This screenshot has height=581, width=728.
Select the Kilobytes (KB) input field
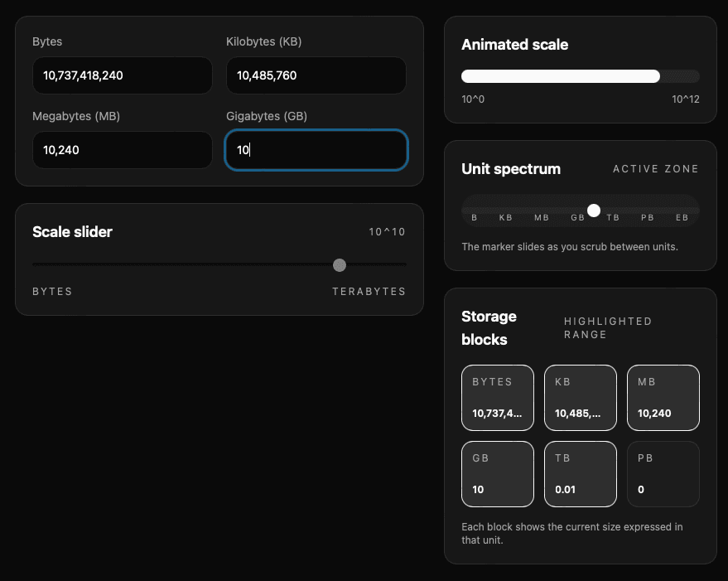316,75
